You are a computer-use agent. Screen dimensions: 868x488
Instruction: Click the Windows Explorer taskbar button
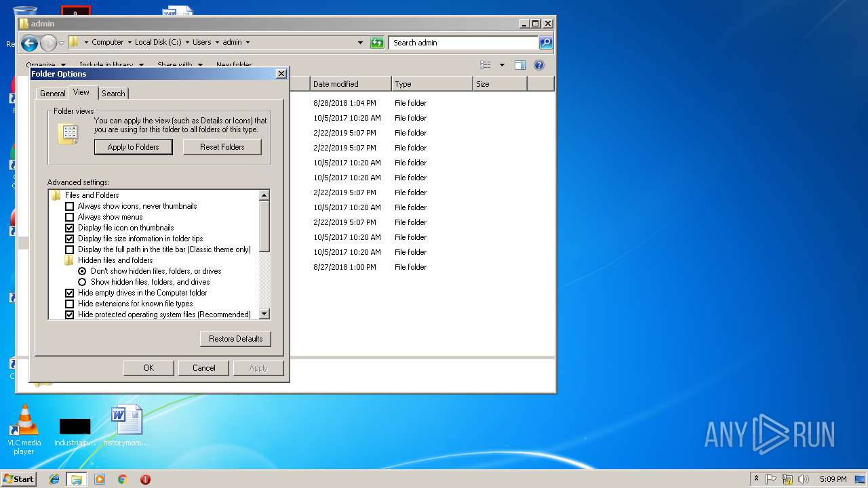(x=77, y=479)
